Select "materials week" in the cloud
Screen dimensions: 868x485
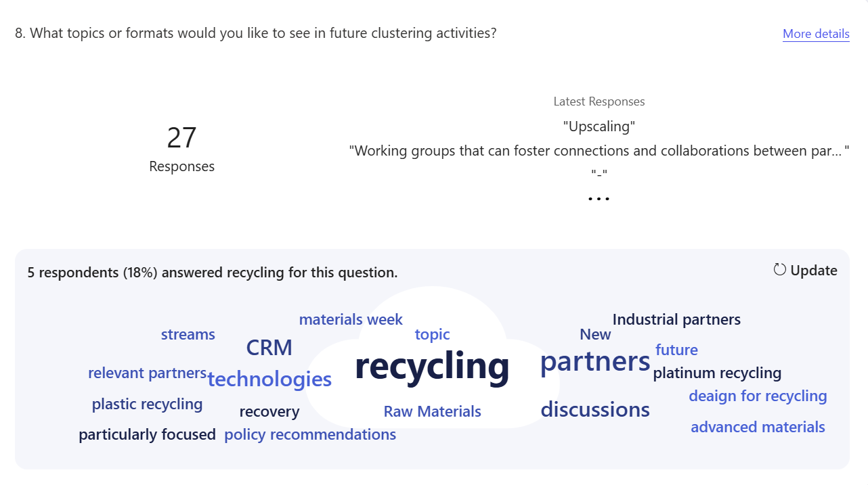coord(351,319)
